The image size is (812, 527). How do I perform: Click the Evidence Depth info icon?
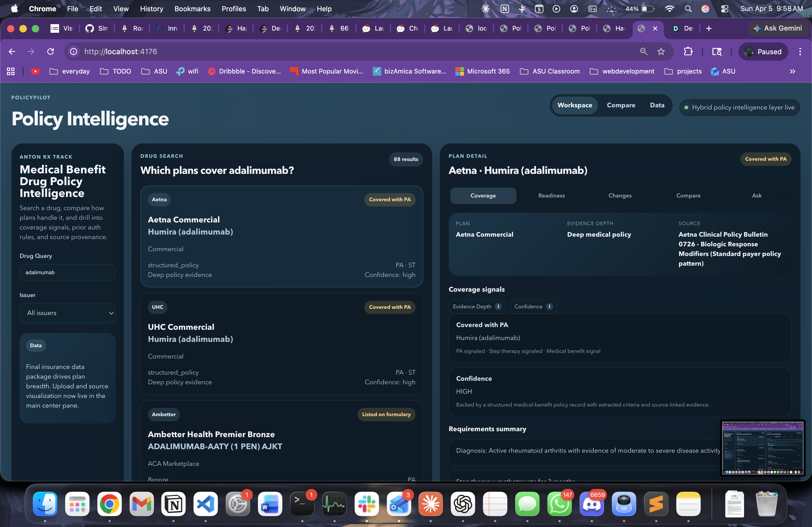click(498, 306)
